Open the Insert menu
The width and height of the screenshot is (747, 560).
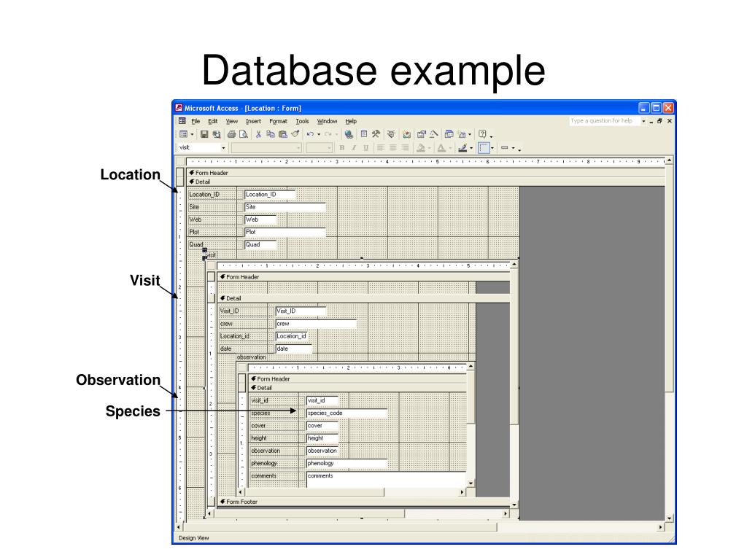tap(253, 121)
